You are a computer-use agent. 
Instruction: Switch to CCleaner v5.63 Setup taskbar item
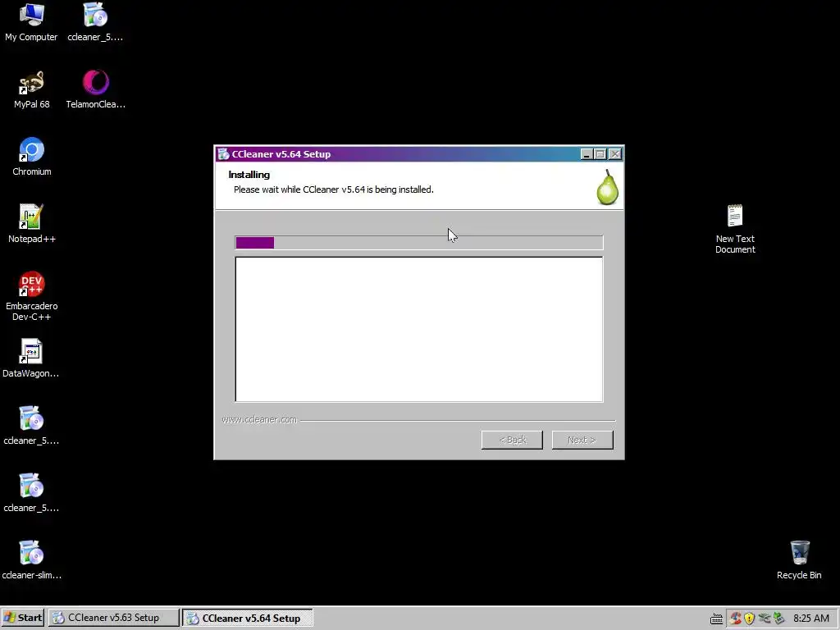[x=113, y=618]
